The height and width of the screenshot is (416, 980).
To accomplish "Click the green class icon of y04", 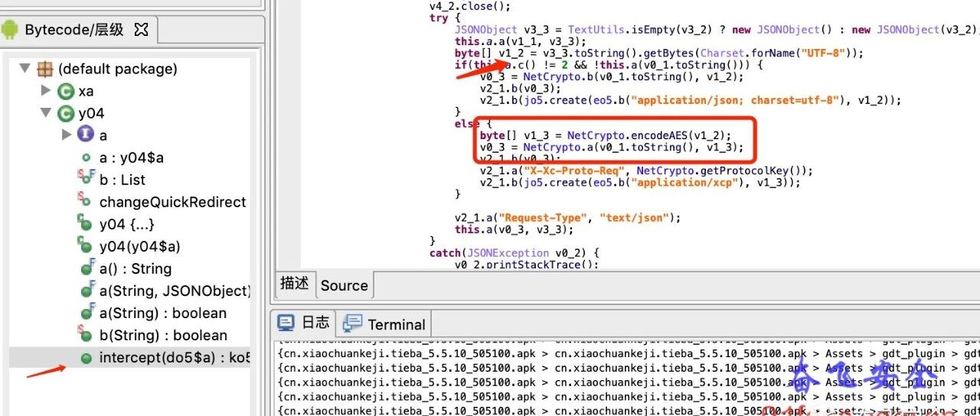I will [x=65, y=113].
